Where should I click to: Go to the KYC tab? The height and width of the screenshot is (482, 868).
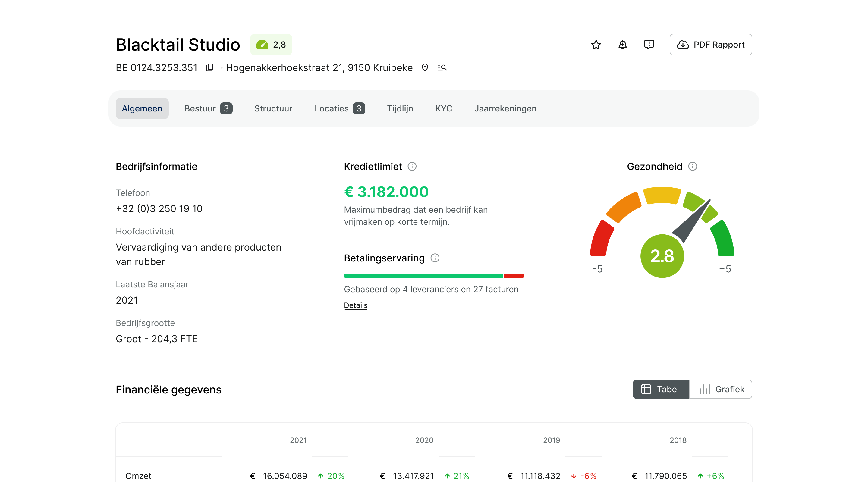coord(443,108)
